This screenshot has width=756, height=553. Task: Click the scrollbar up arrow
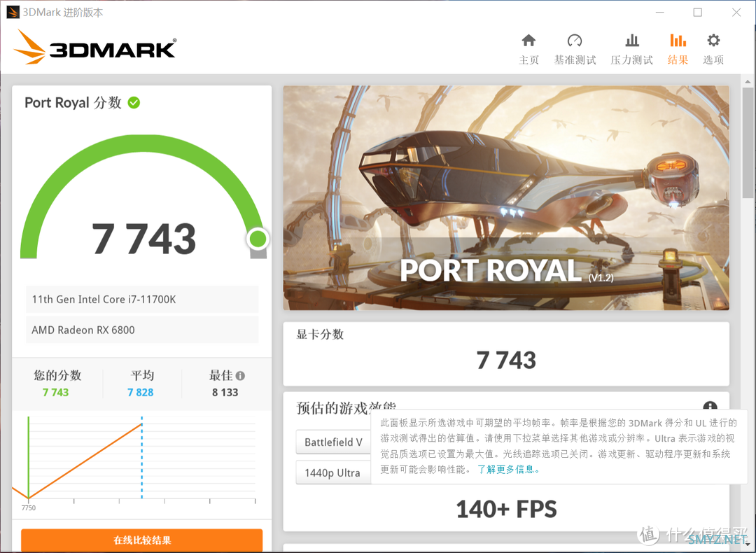tap(748, 81)
